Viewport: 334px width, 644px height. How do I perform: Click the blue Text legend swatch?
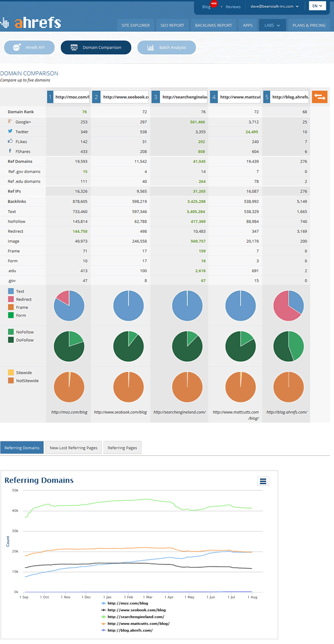[11, 291]
